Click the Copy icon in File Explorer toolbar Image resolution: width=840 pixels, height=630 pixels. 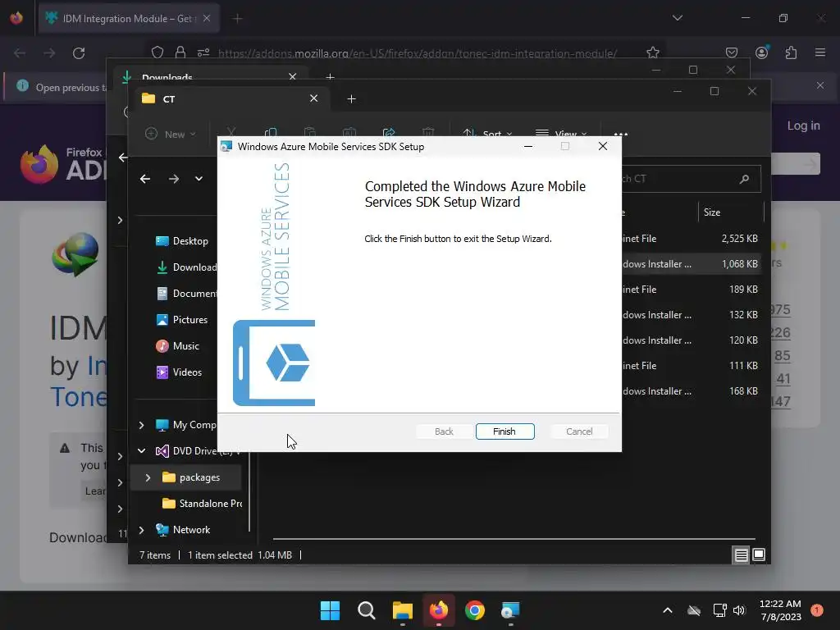271,132
